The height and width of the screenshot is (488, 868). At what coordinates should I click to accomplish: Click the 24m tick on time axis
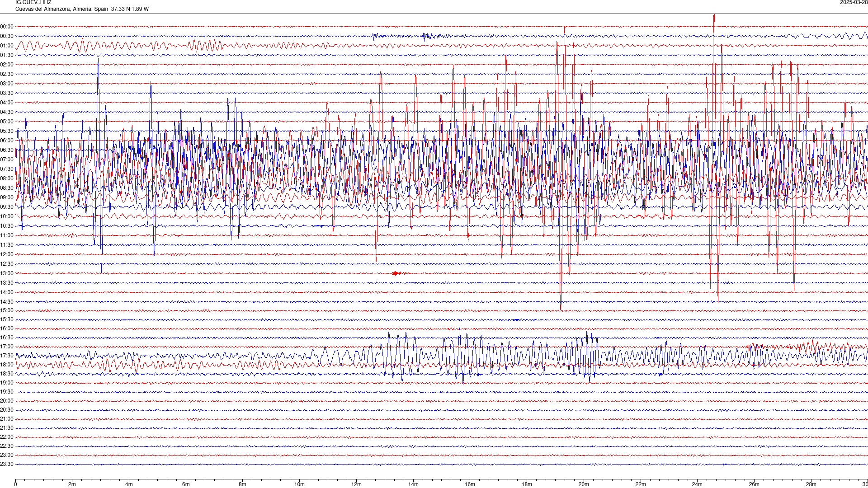tap(697, 484)
